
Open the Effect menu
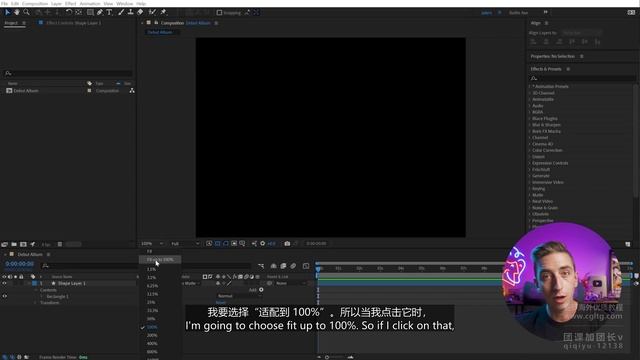[71, 3]
